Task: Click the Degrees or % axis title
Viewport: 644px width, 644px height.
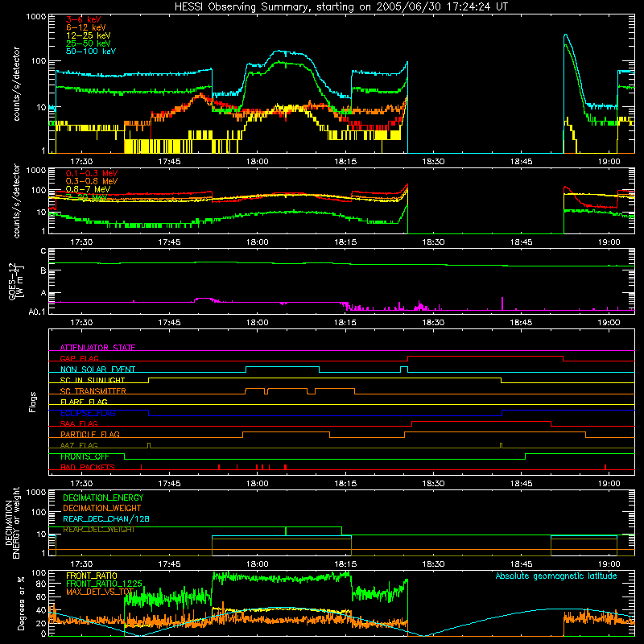Action: [x=21, y=603]
